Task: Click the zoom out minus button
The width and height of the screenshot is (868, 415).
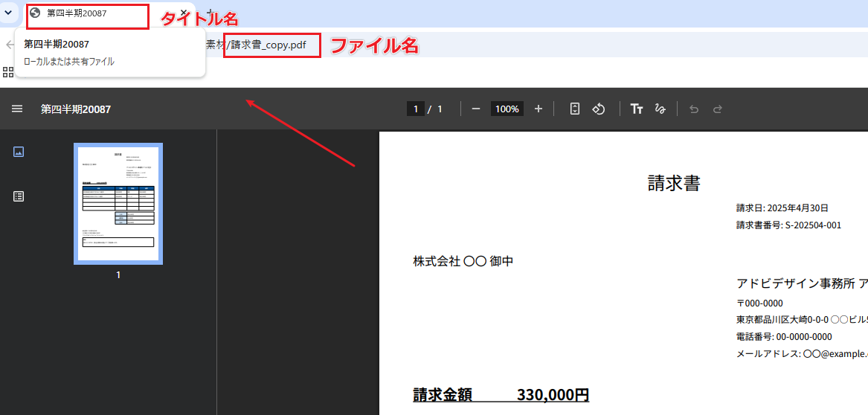Action: pos(475,109)
